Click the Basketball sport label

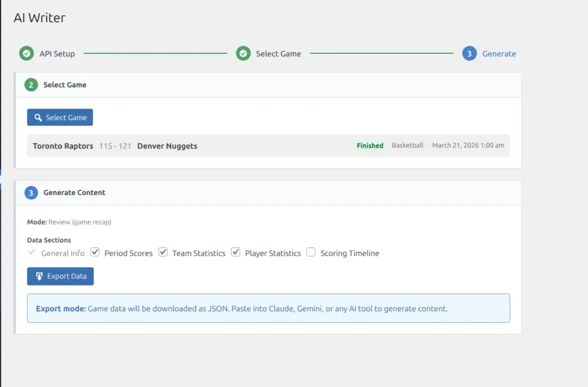(x=407, y=145)
